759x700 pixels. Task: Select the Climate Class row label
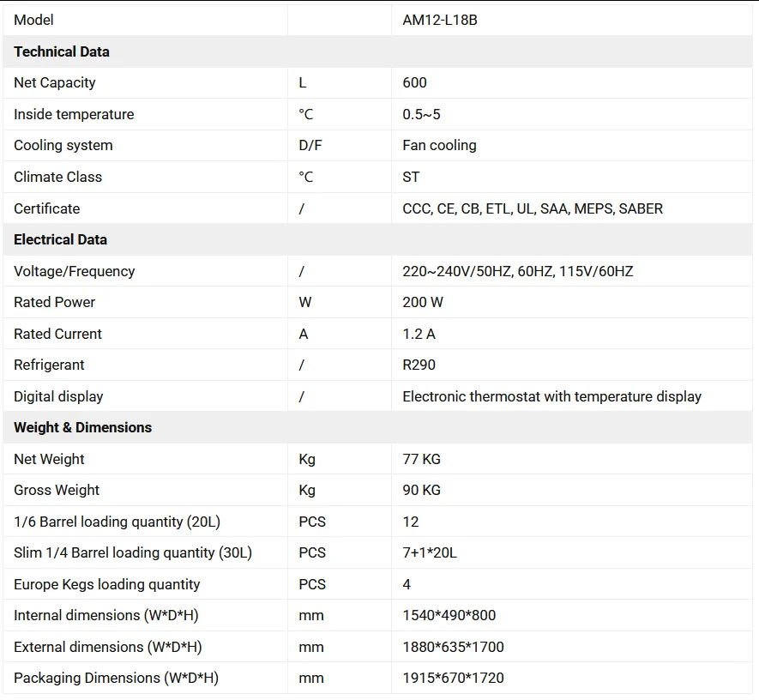[57, 177]
